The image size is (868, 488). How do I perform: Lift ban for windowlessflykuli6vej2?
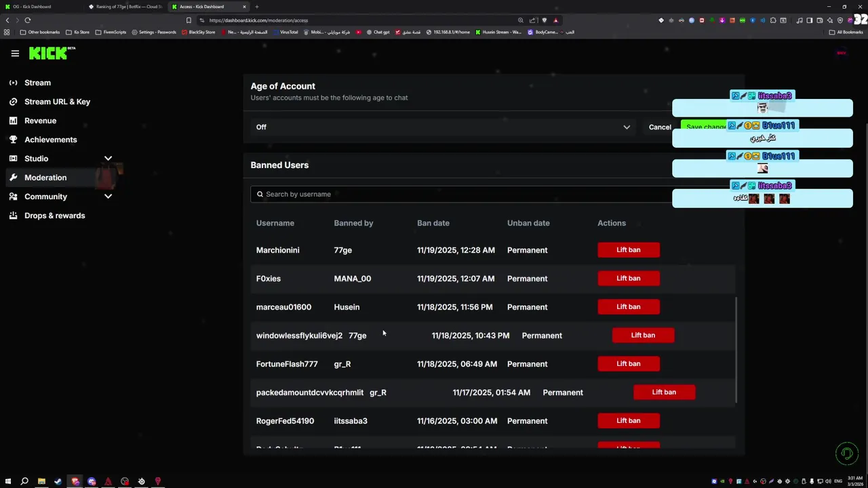click(643, 335)
